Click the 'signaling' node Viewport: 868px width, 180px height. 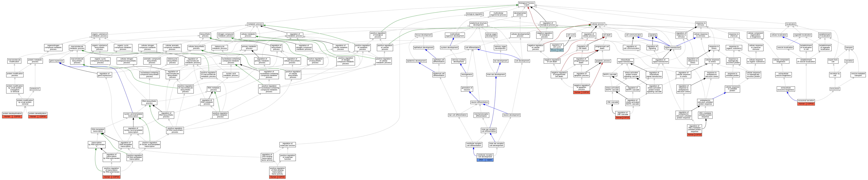click(x=653, y=35)
